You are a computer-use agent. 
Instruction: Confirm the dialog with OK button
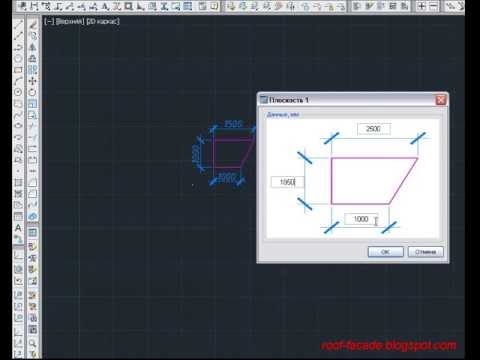click(386, 252)
